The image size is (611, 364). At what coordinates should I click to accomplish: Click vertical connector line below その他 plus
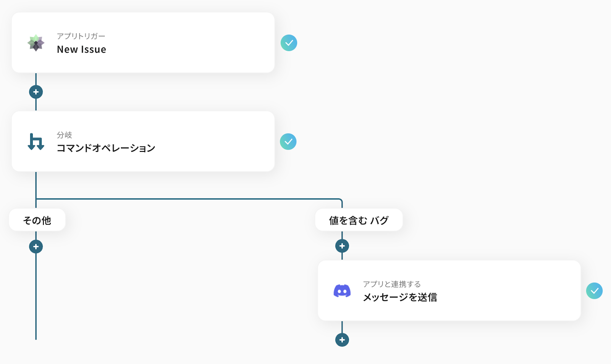(x=36, y=296)
